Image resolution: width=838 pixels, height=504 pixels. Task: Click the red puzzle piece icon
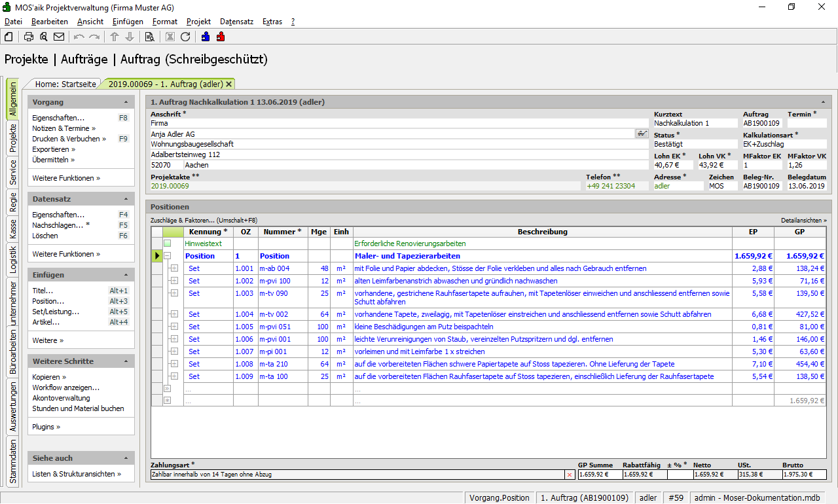coord(221,37)
